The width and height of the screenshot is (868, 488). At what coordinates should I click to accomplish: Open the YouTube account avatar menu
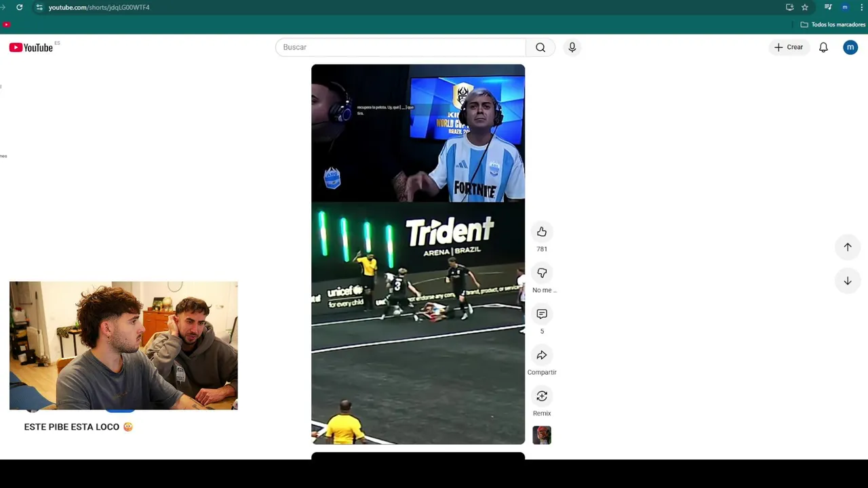tap(850, 47)
